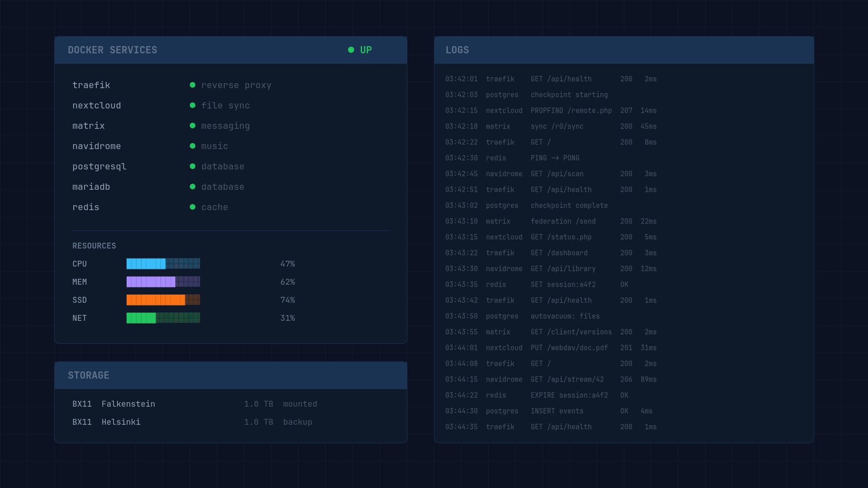Collapse the STORAGE panel
Image resolution: width=868 pixels, height=488 pixels.
pos(231,375)
